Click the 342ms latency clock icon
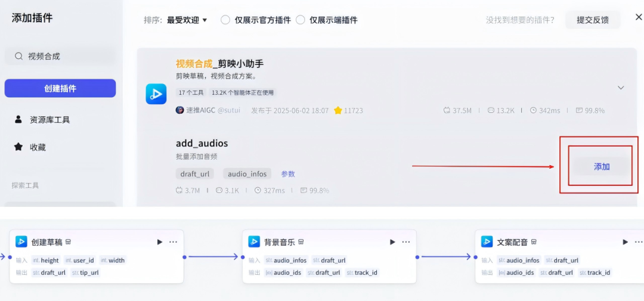The width and height of the screenshot is (644, 301). tap(533, 110)
